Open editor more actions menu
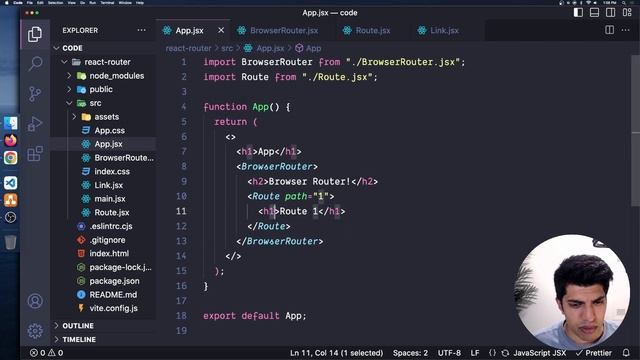640x360 pixels. pyautogui.click(x=625, y=30)
